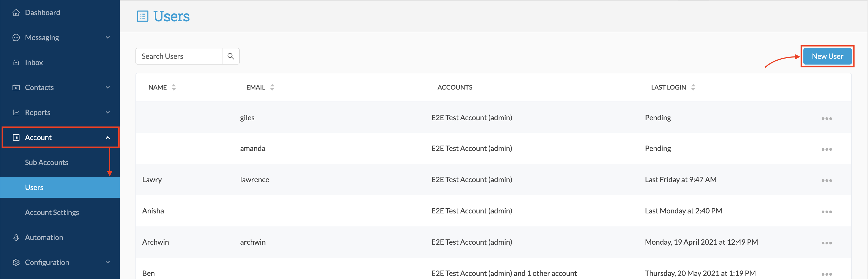This screenshot has height=279, width=868.
Task: Sort the table by Last Login arrows
Action: click(x=693, y=87)
